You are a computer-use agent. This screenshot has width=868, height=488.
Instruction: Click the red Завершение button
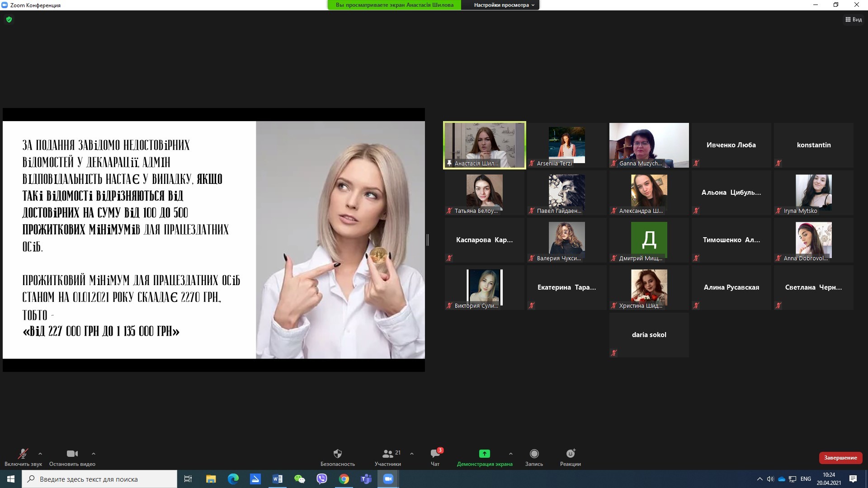coord(840,458)
